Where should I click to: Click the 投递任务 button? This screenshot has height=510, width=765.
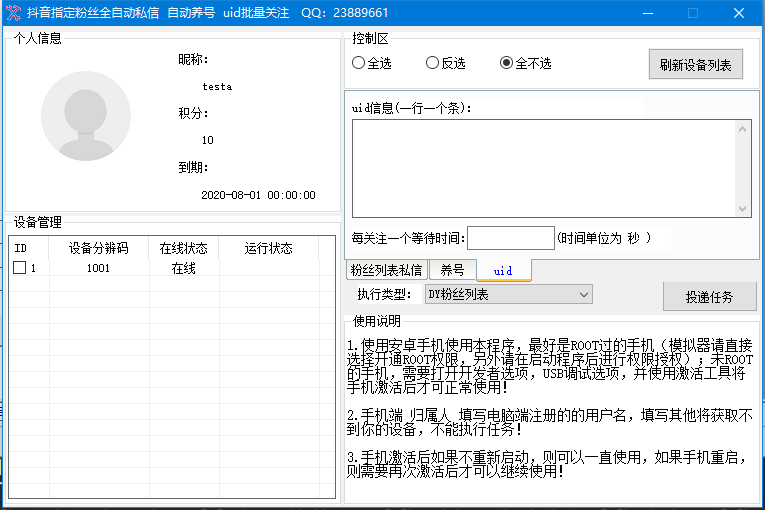709,297
